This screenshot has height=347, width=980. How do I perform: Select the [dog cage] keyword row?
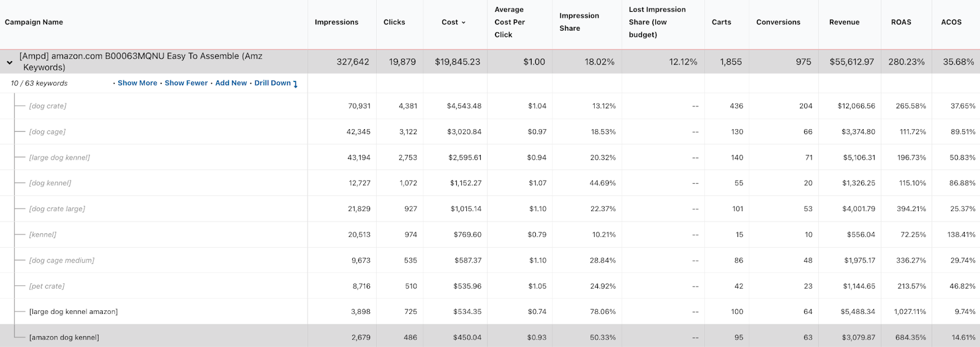click(x=47, y=132)
